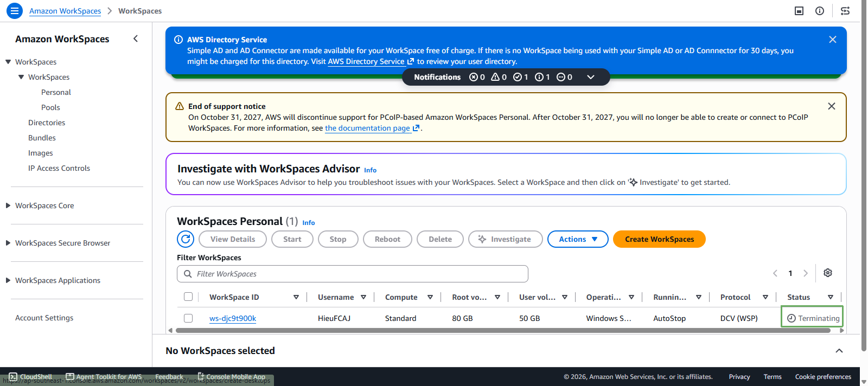Image resolution: width=868 pixels, height=386 pixels.
Task: Open the split panel layout icon in header
Action: (799, 11)
